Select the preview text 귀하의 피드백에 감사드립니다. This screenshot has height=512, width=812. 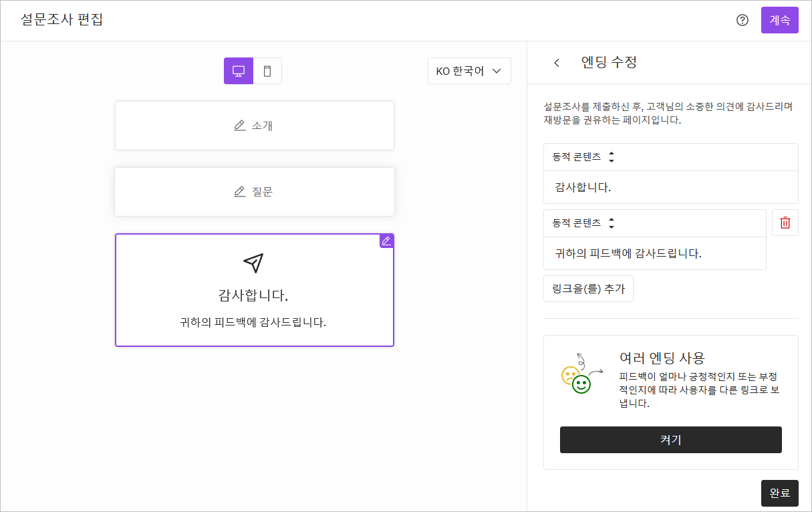[253, 322]
